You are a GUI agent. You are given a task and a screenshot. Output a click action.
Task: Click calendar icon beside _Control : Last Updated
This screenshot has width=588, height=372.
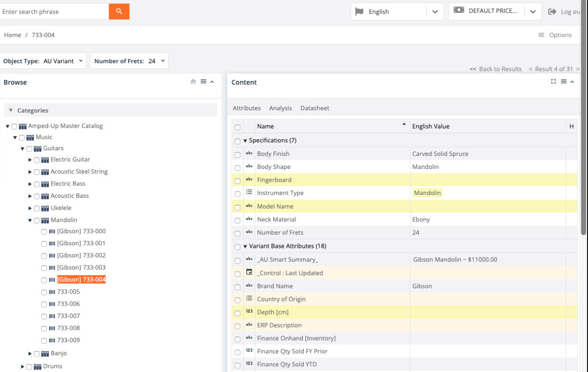pos(249,273)
